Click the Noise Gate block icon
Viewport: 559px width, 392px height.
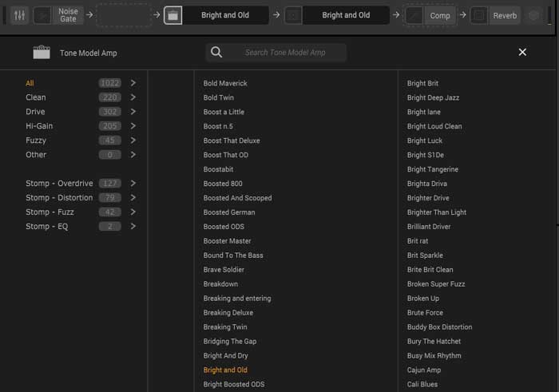[x=42, y=15]
